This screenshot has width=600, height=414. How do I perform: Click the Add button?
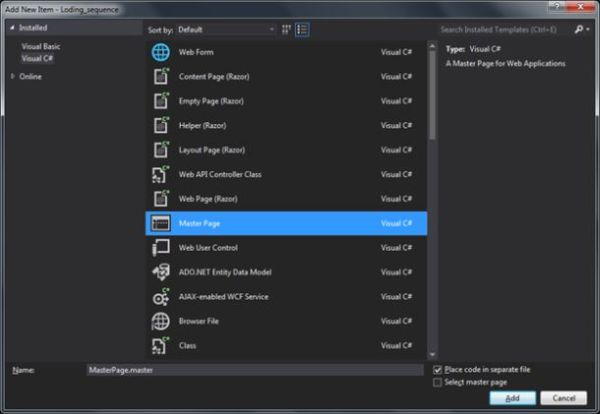[x=512, y=398]
